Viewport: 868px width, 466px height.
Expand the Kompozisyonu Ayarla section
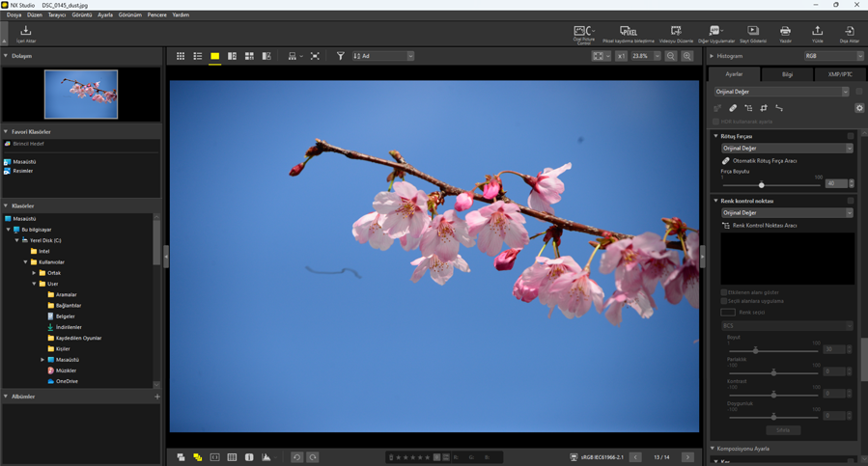[714, 449]
